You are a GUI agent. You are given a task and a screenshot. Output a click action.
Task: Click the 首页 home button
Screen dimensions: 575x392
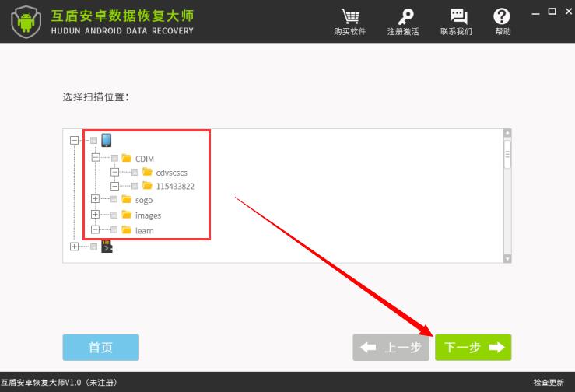click(x=101, y=347)
